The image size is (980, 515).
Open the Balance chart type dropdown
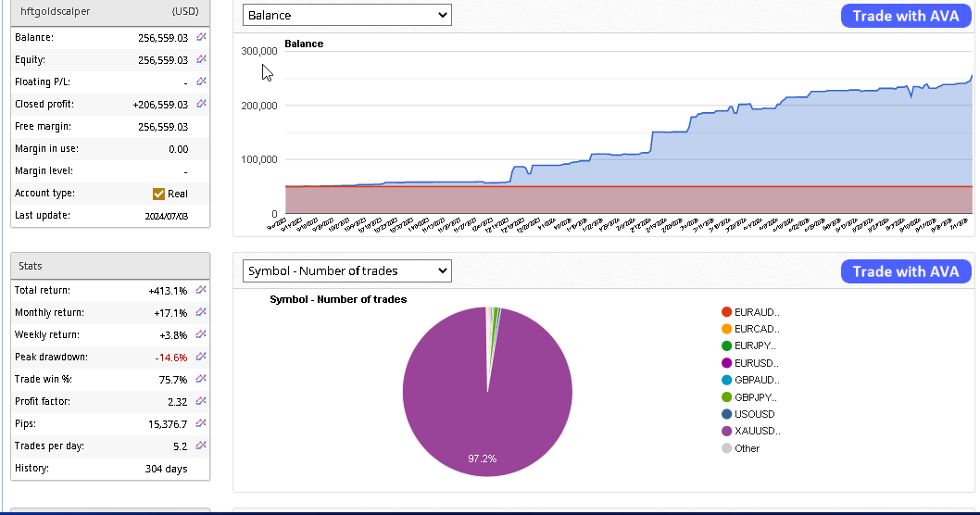[346, 16]
